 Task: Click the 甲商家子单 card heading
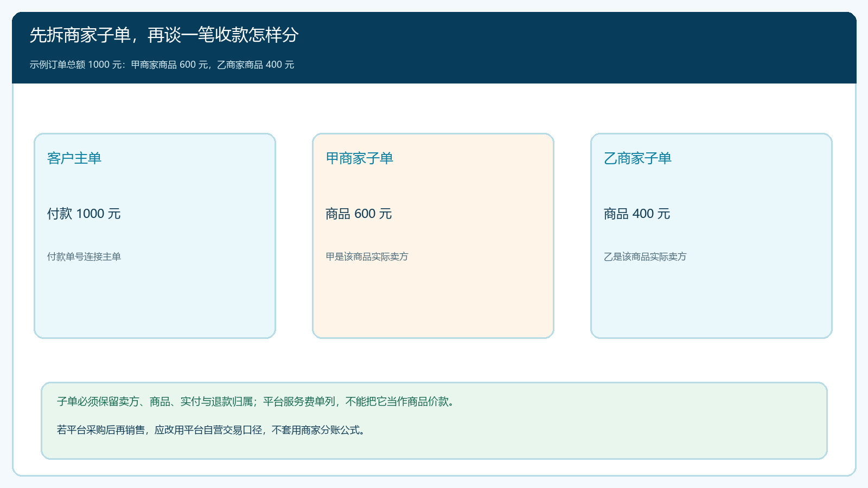[x=359, y=158]
